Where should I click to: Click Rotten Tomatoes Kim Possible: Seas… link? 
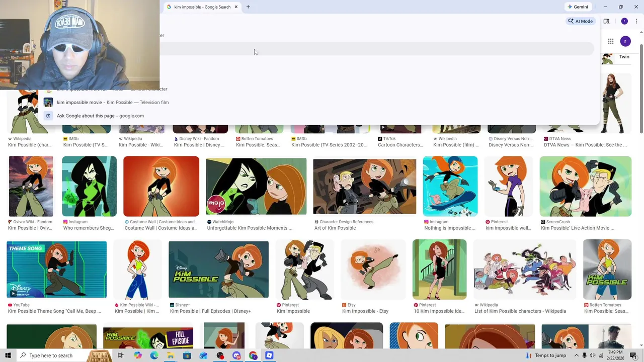point(258,145)
